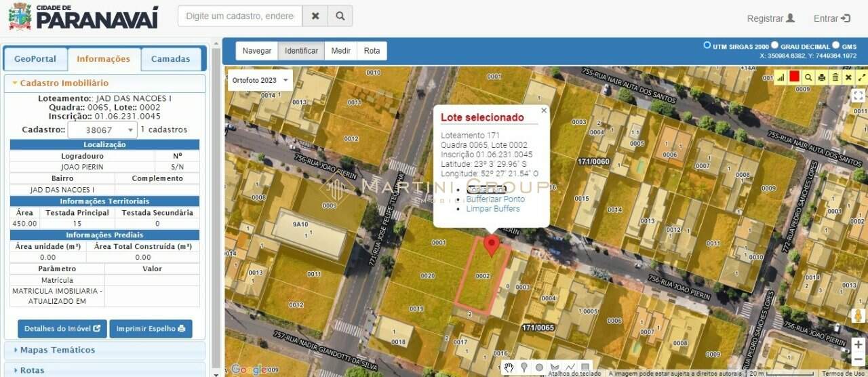This screenshot has height=377, width=868.
Task: Select the hand pan drawing tool
Action: click(x=509, y=368)
